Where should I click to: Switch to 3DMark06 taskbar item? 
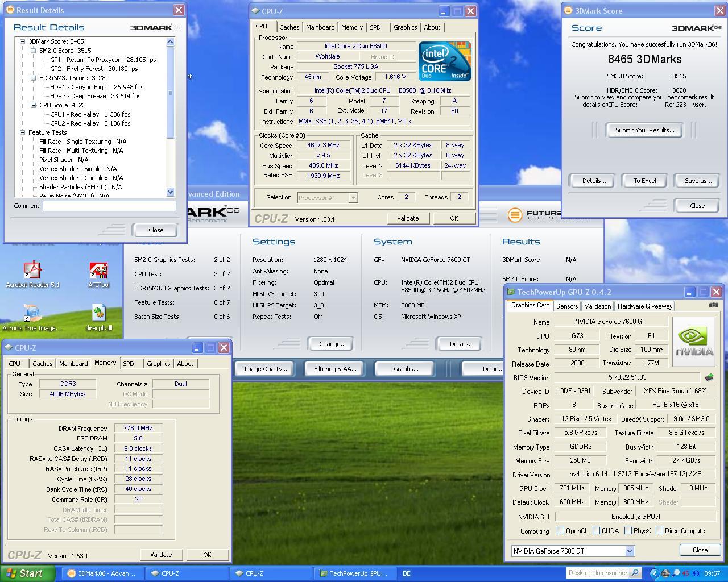(x=102, y=573)
